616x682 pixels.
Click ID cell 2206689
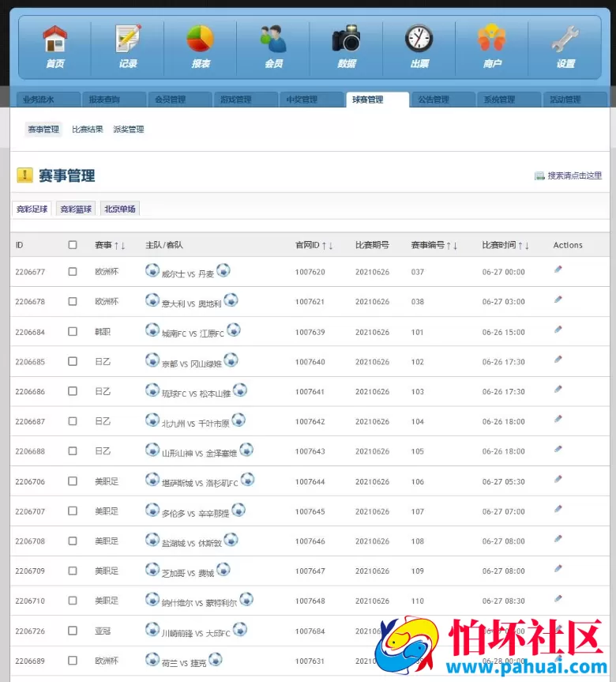point(30,661)
